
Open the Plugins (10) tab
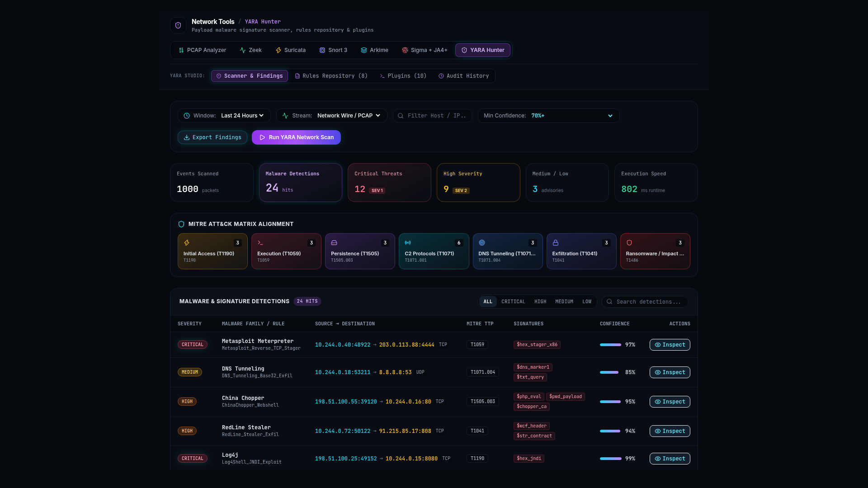click(403, 76)
